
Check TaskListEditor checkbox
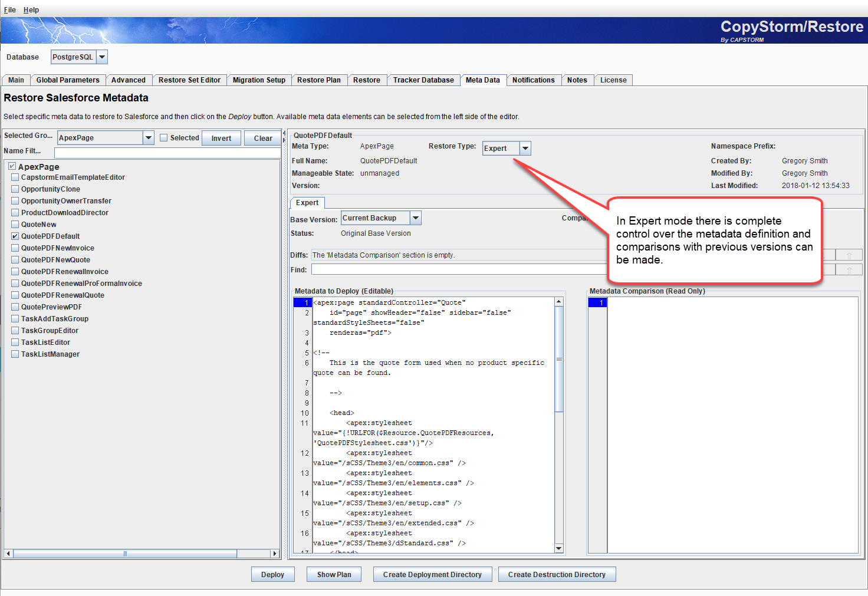tap(15, 343)
